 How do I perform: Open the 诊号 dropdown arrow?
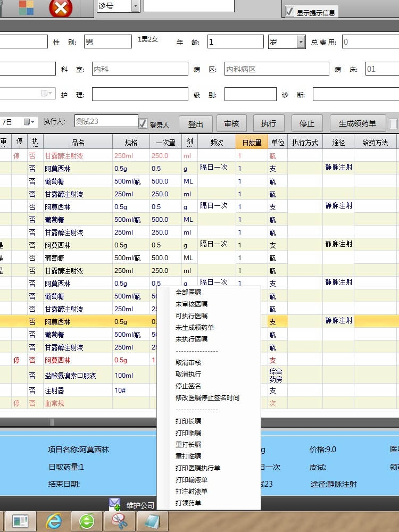click(135, 6)
